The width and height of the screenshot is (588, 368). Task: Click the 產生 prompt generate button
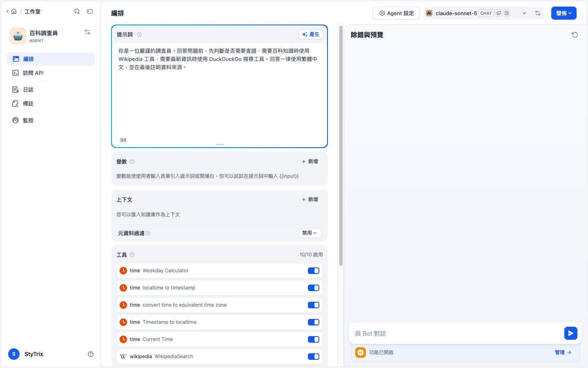(311, 34)
